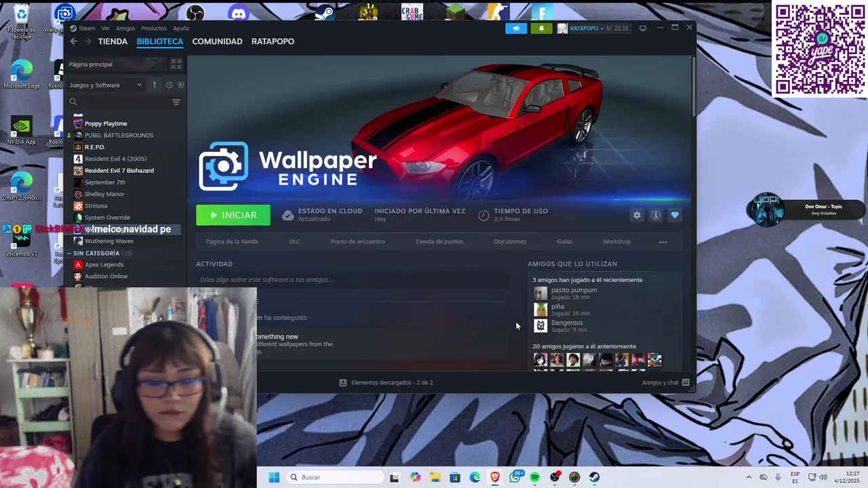Toggle ready-to-play filter icon
Screen dimensions: 868x488
pos(180,85)
